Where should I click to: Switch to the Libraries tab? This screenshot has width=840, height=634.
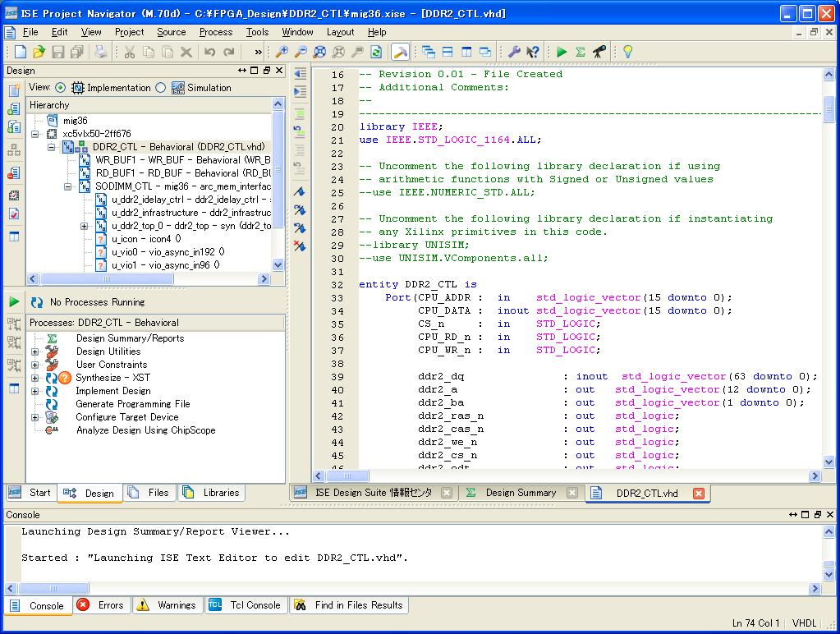[212, 493]
